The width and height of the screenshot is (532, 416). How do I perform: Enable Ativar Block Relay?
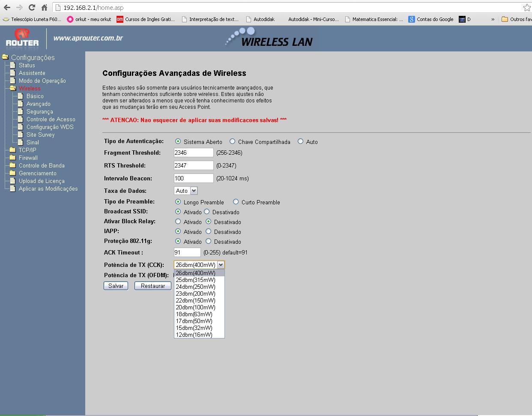pos(178,222)
